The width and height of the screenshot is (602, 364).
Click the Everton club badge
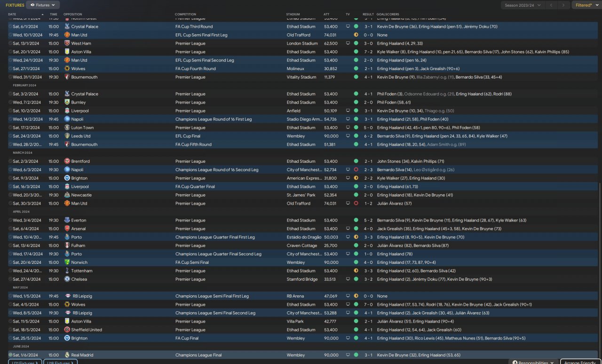(x=67, y=221)
